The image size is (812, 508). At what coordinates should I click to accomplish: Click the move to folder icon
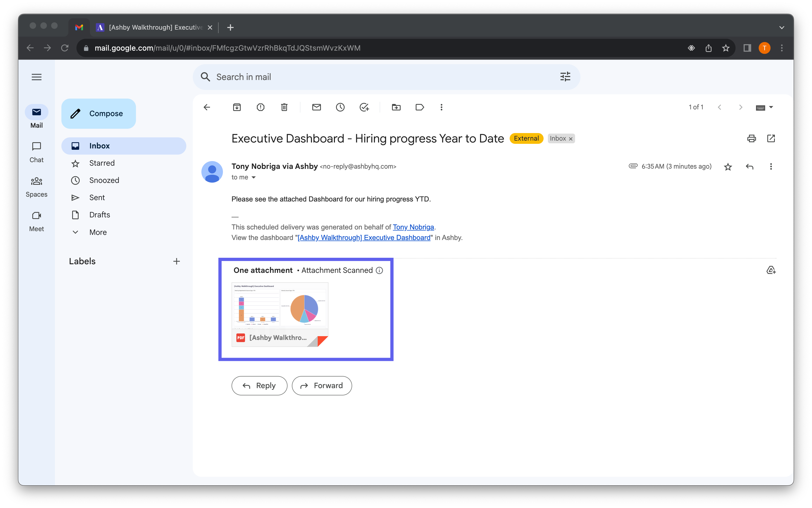pyautogui.click(x=396, y=107)
